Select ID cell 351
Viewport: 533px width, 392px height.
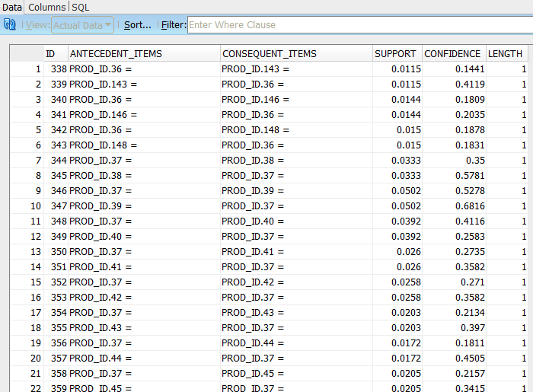tap(56, 267)
